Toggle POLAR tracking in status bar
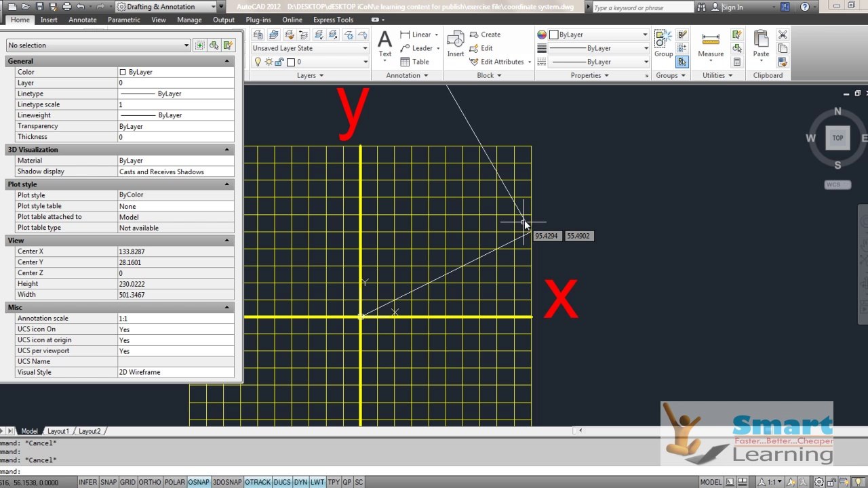Screen dimensions: 868x488 175,482
